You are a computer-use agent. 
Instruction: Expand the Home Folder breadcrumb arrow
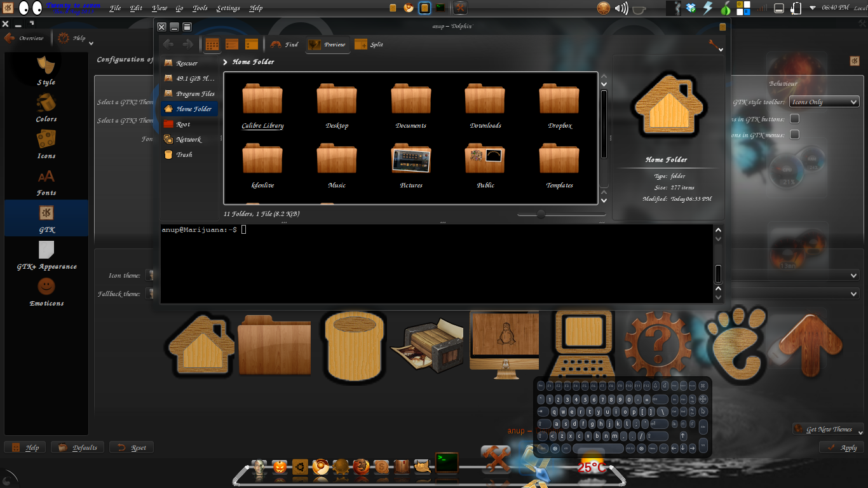point(226,62)
